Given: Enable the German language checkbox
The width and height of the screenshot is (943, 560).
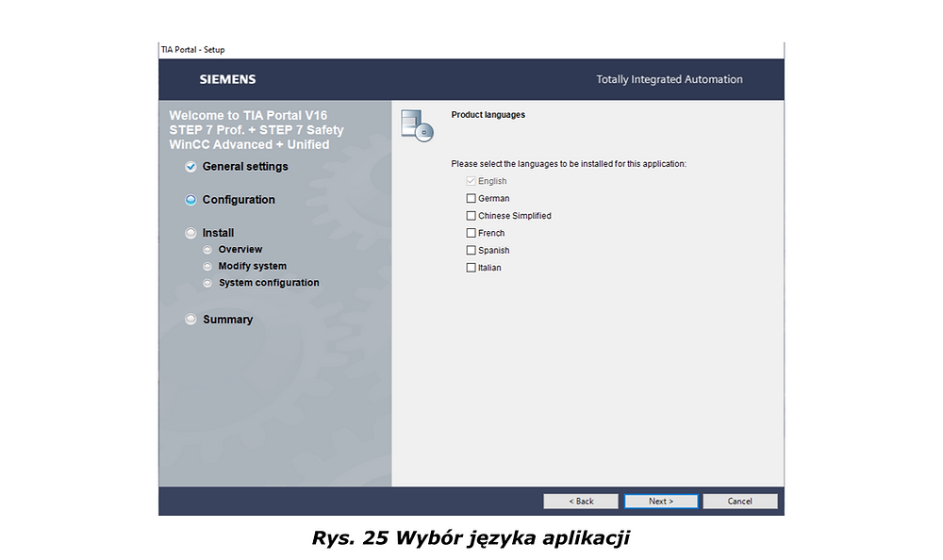Looking at the screenshot, I should pyautogui.click(x=471, y=199).
